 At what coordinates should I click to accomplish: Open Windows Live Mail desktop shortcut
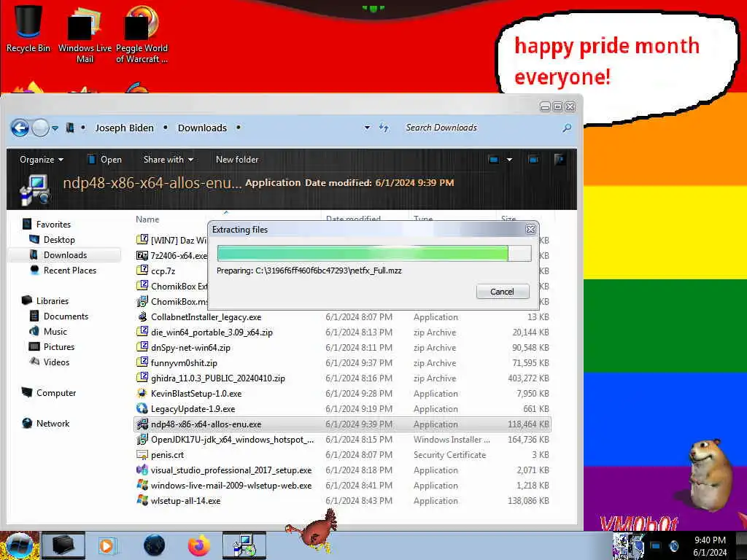[85, 34]
